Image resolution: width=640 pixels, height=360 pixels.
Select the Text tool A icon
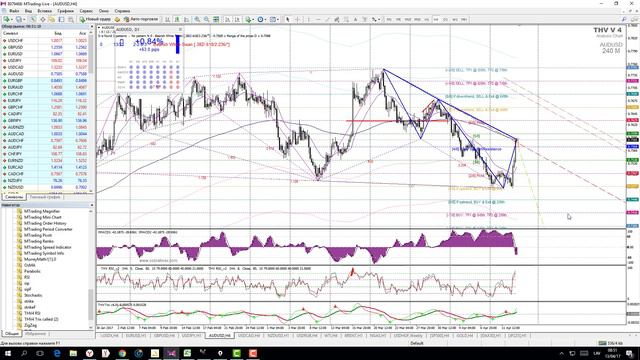pos(355,19)
